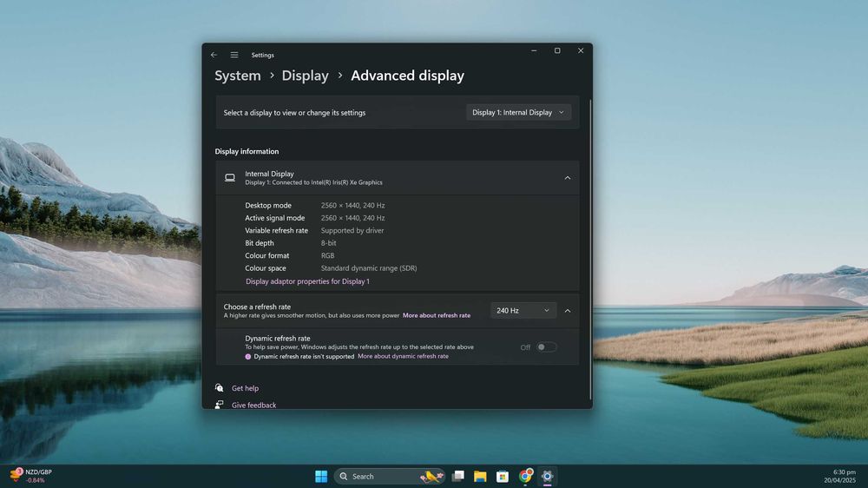Click the Supported by driver text

coord(352,230)
